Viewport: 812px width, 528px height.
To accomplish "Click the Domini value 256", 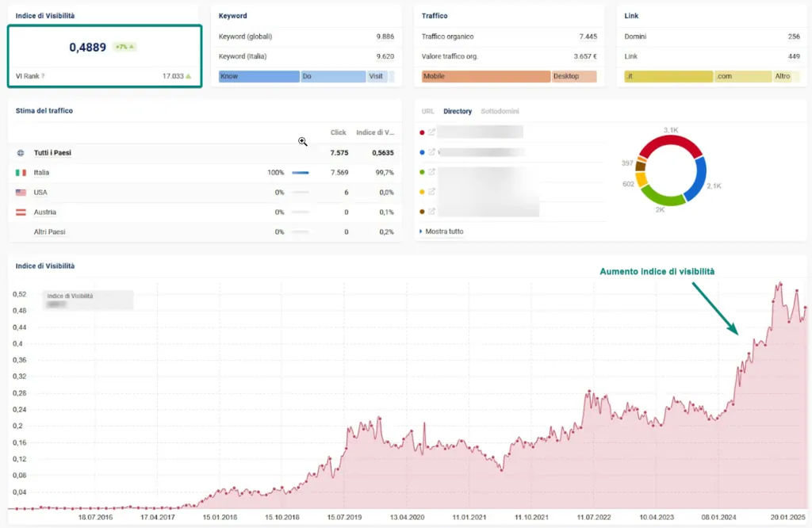I will pyautogui.click(x=794, y=36).
